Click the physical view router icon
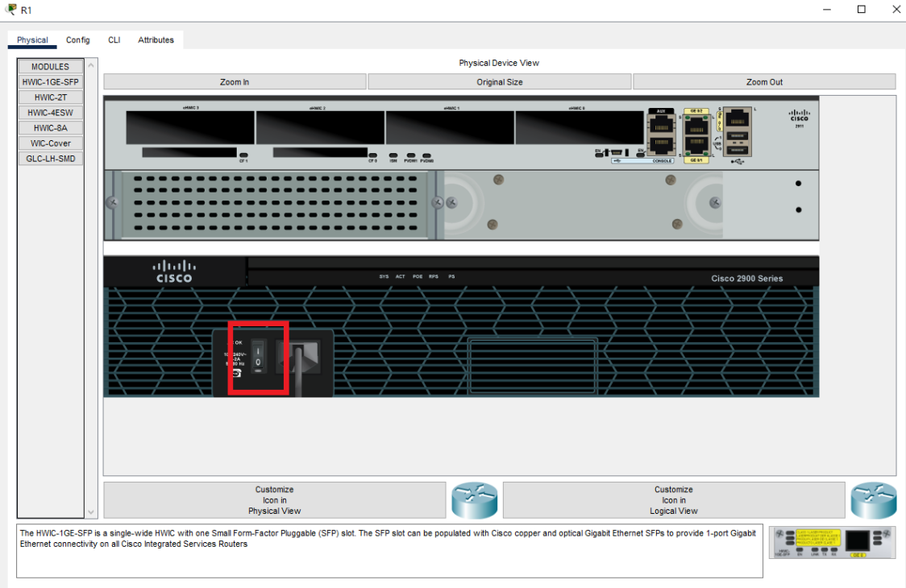This screenshot has height=588, width=906. pyautogui.click(x=474, y=500)
